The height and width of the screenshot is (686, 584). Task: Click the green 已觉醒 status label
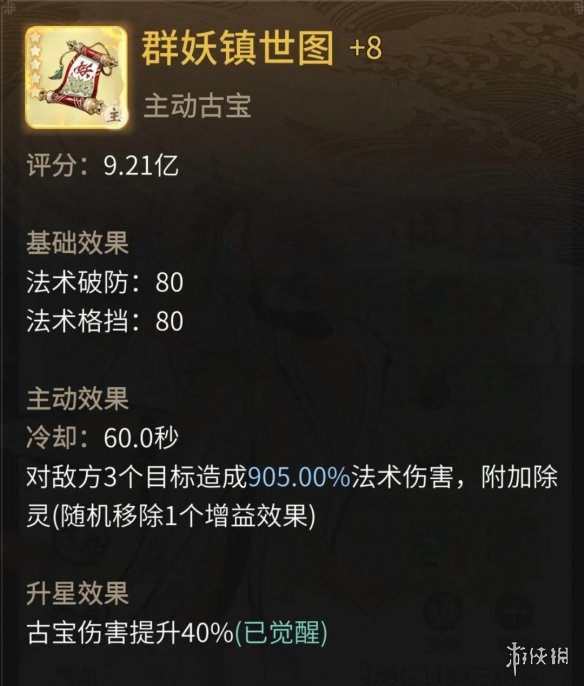click(x=281, y=633)
